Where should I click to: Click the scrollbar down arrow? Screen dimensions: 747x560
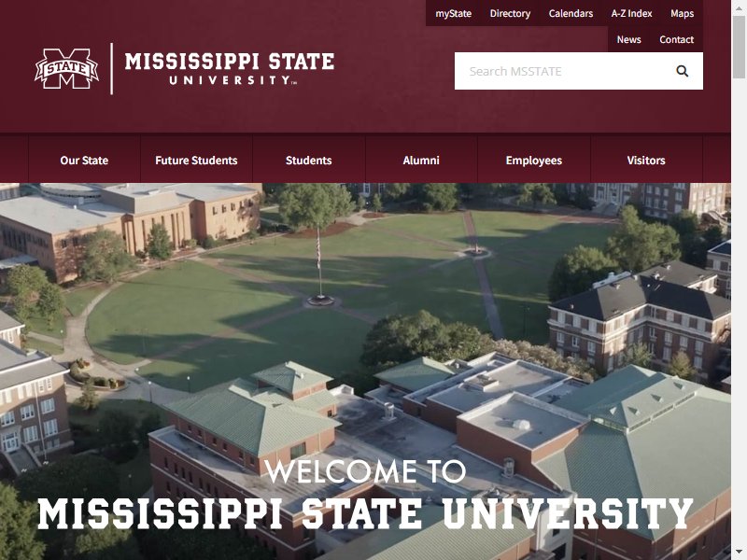[x=739, y=553]
